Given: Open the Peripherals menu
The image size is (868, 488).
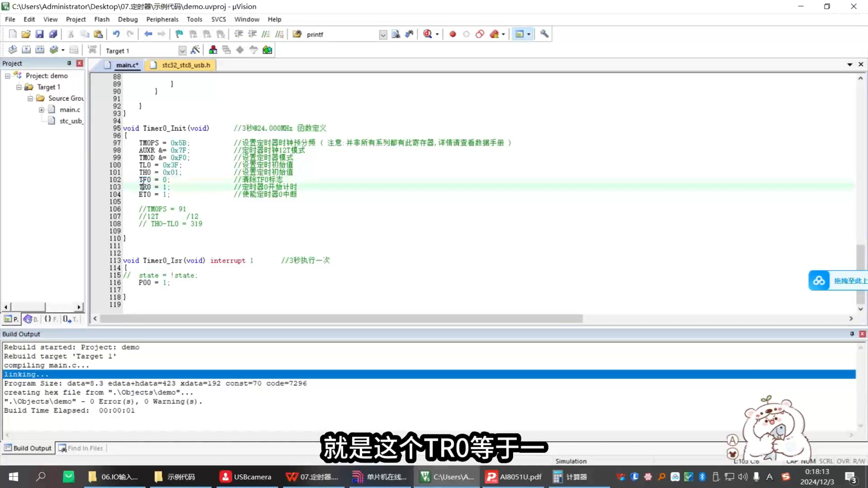Looking at the screenshot, I should coord(162,19).
